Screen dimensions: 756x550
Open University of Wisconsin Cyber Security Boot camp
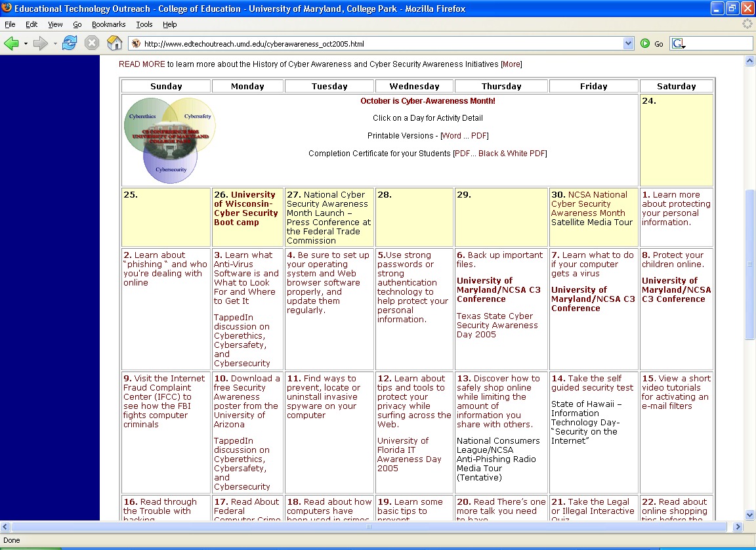point(246,208)
